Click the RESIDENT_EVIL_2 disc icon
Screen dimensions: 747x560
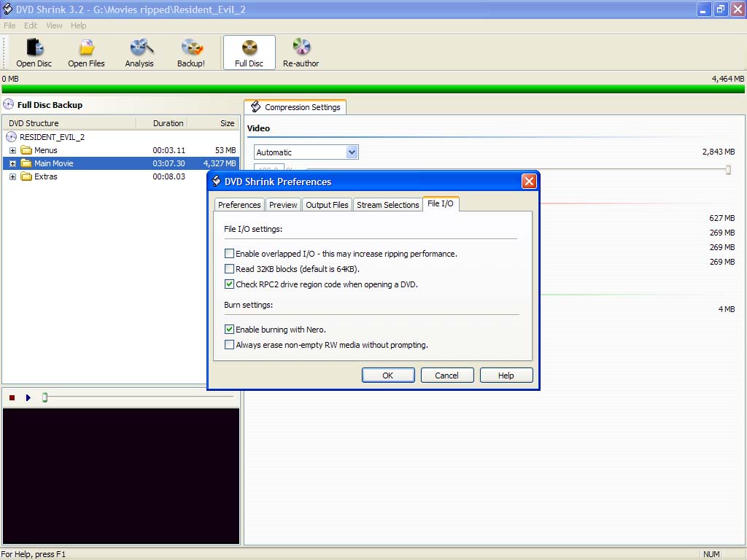tap(11, 137)
